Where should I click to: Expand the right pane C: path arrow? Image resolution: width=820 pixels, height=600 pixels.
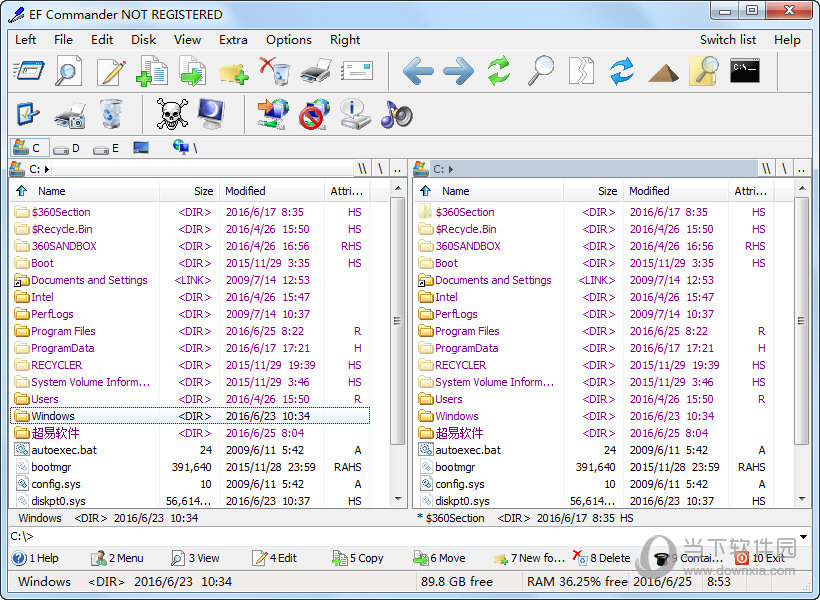pyautogui.click(x=451, y=169)
